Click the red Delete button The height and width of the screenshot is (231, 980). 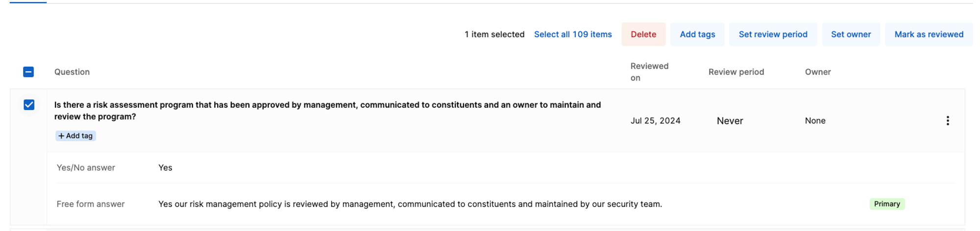643,34
